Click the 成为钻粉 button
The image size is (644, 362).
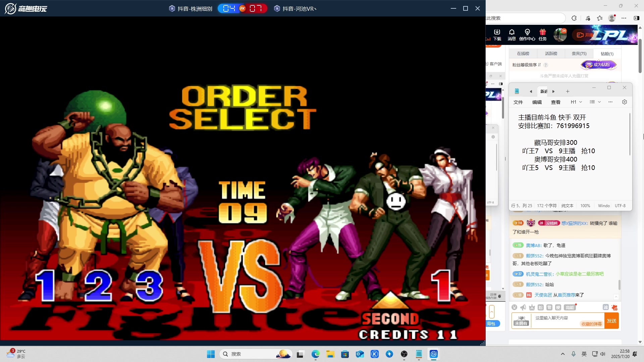click(599, 65)
